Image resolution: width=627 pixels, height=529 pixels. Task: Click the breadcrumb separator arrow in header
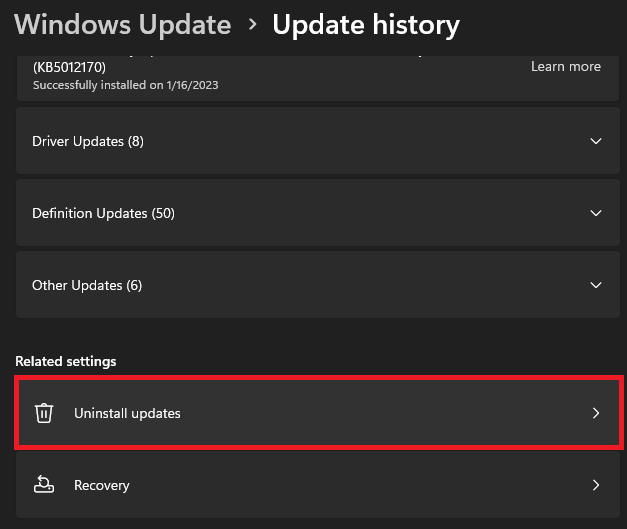pyautogui.click(x=251, y=25)
